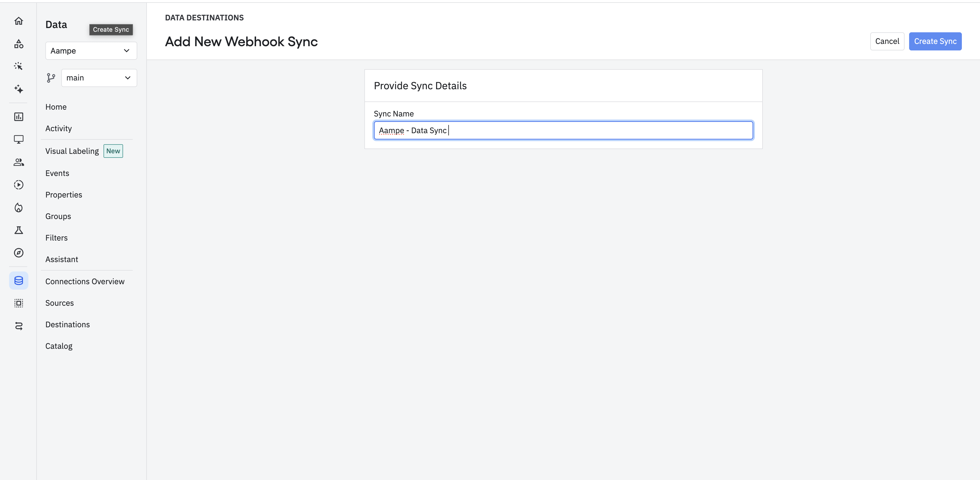
Task: Navigate to Events in sidebar
Action: click(x=57, y=173)
